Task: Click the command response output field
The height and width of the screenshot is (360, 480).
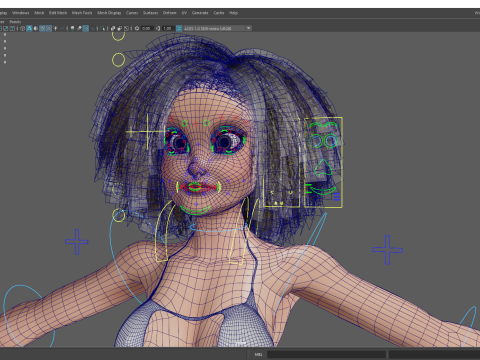Action: pos(434,354)
